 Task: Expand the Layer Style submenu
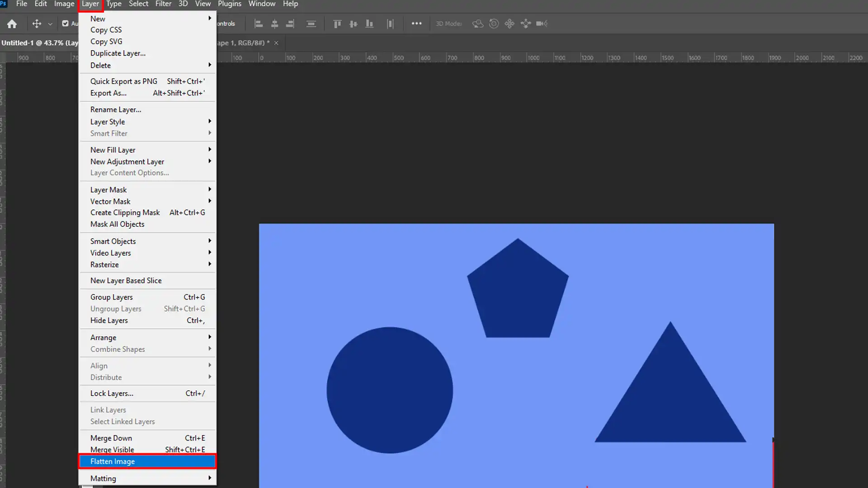tap(147, 122)
